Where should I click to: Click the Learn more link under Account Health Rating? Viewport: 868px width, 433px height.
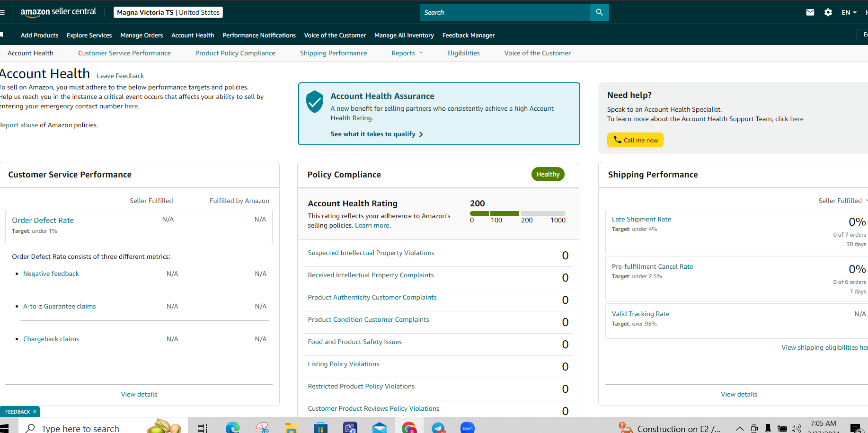click(x=372, y=225)
